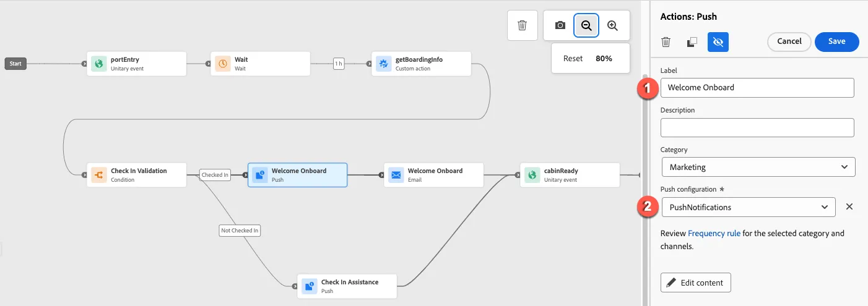This screenshot has width=868, height=306.
Task: Open the Frequency rule link
Action: pos(714,234)
